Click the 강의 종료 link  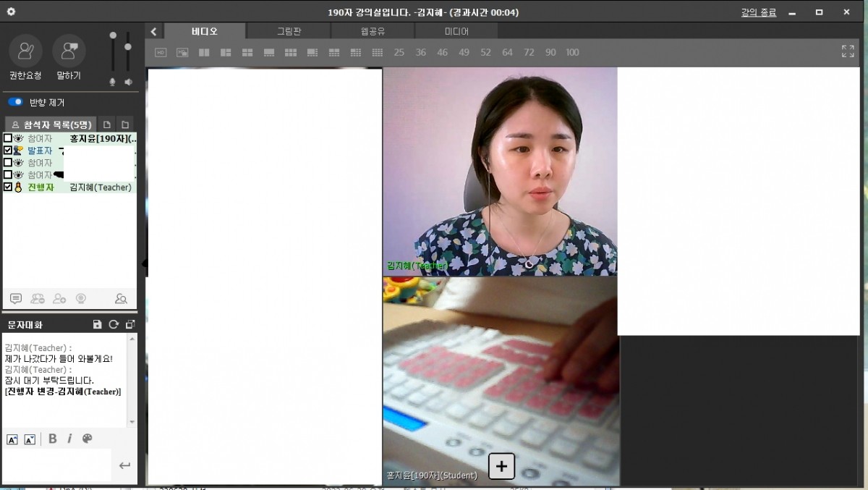click(x=758, y=12)
